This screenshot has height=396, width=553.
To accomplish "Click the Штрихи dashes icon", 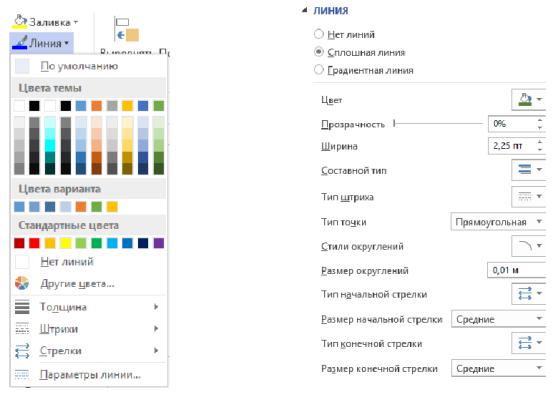I will pyautogui.click(x=22, y=329).
